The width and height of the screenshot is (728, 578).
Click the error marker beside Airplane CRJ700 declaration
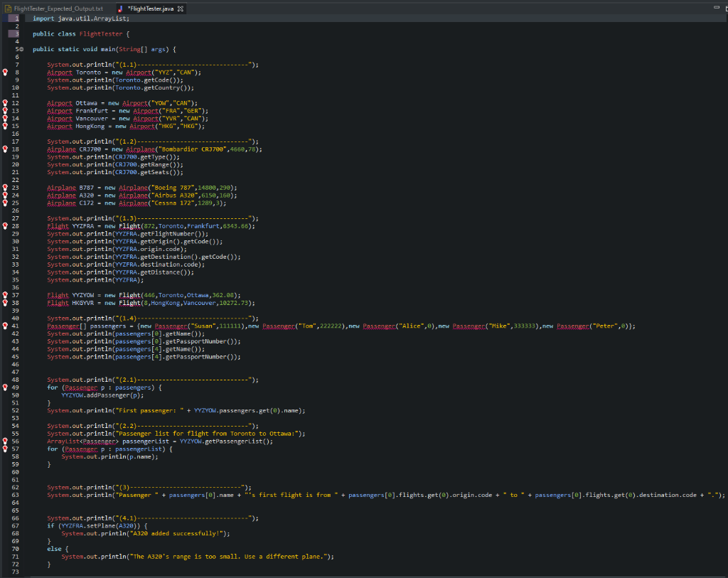pos(5,149)
